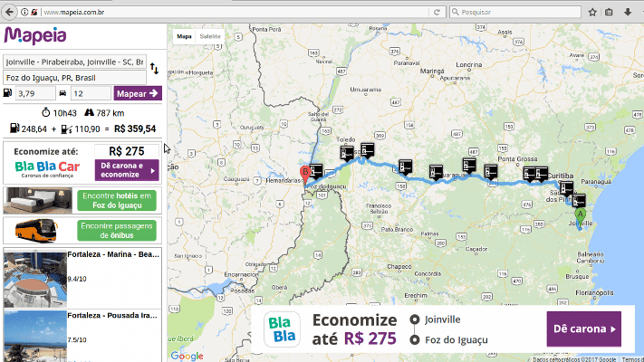Image resolution: width=644 pixels, height=362 pixels.
Task: Click the Dê carona banner button
Action: pyautogui.click(x=583, y=329)
